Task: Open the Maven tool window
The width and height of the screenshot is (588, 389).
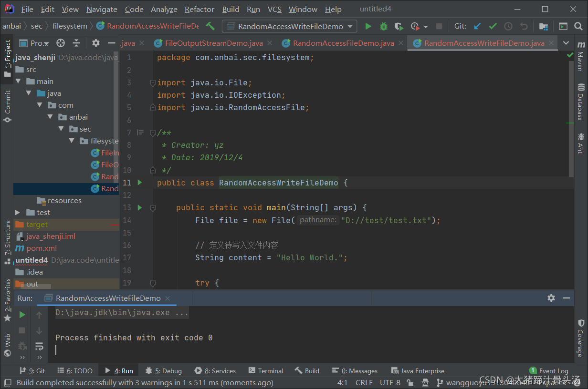Action: coord(581,55)
